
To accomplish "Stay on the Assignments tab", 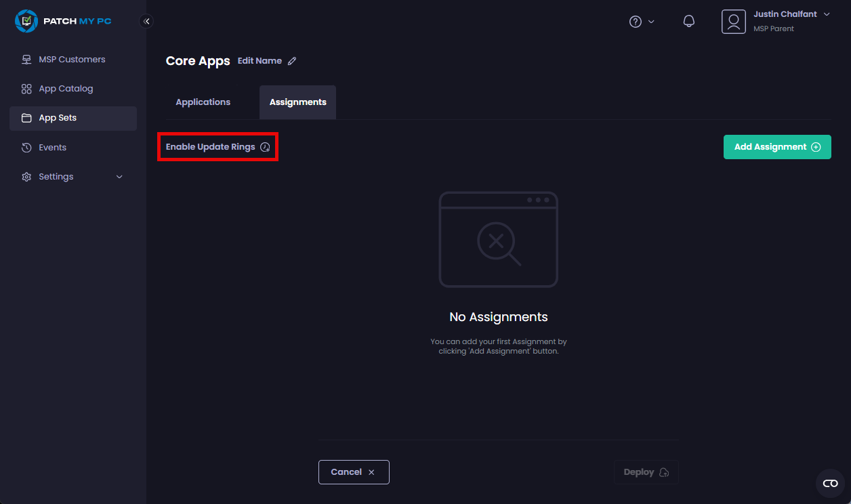I will click(x=297, y=102).
